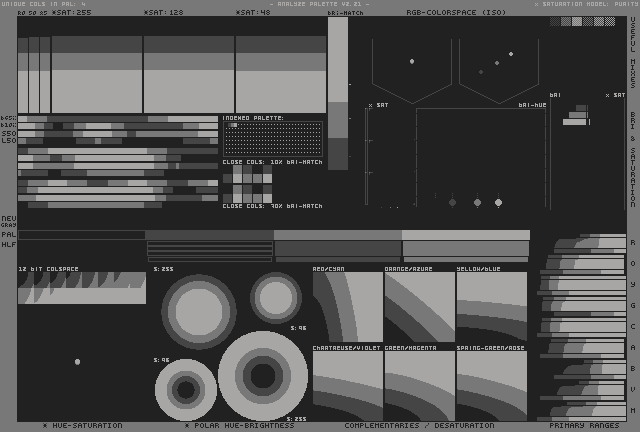Screen dimensions: 640x432
Task: Click the 'Orange/Azure' complementary panel
Action: [420, 307]
